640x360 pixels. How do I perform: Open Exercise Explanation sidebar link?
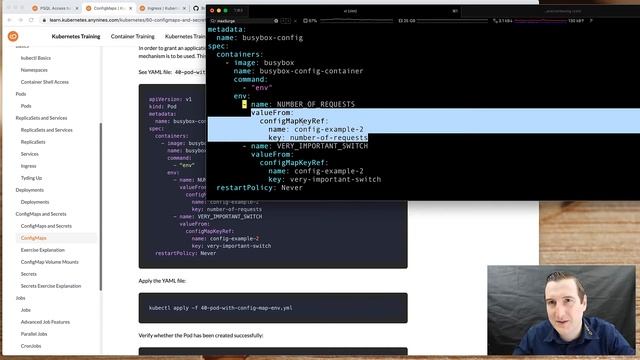pyautogui.click(x=43, y=250)
